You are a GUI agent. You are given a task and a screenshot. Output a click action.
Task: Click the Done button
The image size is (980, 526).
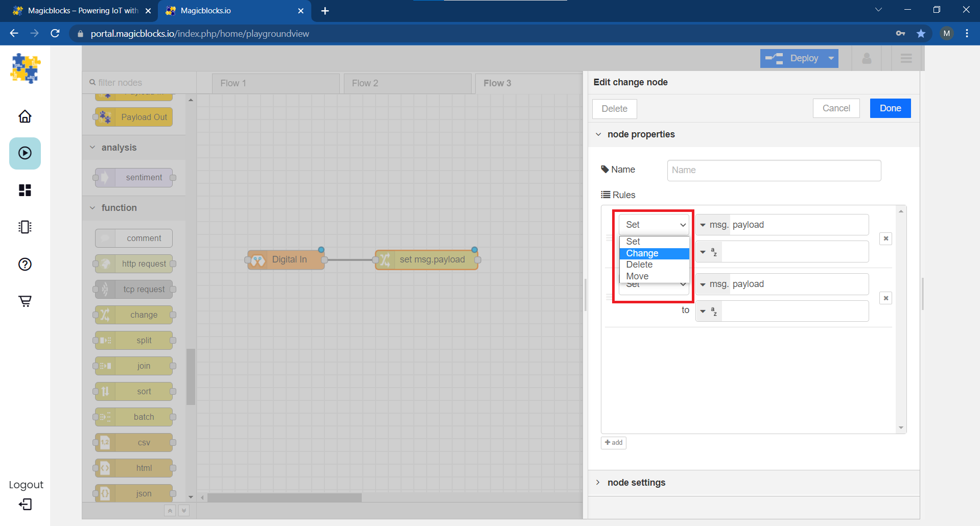(x=890, y=108)
